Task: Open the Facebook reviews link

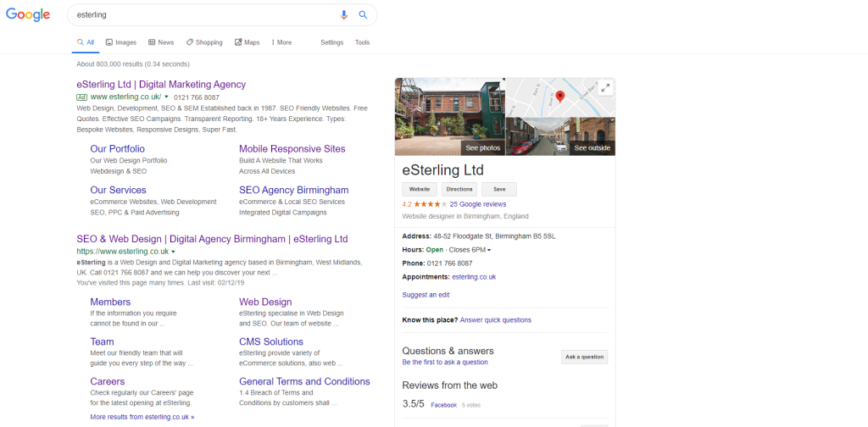Action: click(444, 405)
